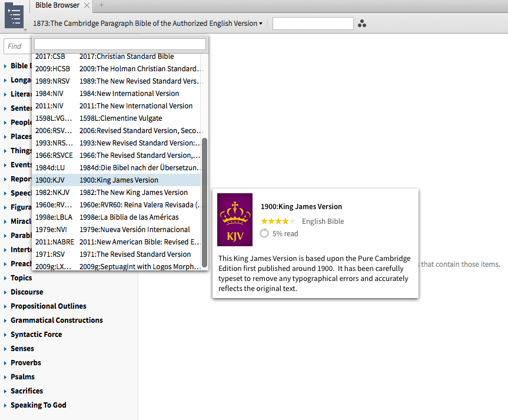Open the Sacrifices facet
This screenshot has width=508, height=420.
coord(27,391)
